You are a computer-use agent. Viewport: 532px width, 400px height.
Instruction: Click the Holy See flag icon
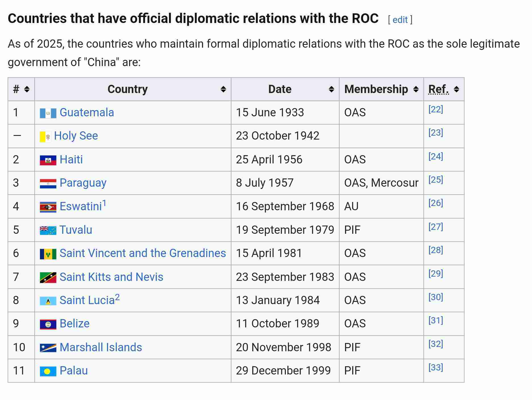(45, 137)
